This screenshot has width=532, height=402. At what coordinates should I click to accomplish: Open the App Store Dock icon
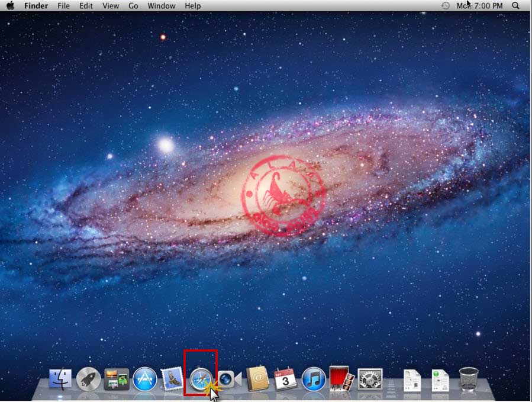tap(145, 379)
